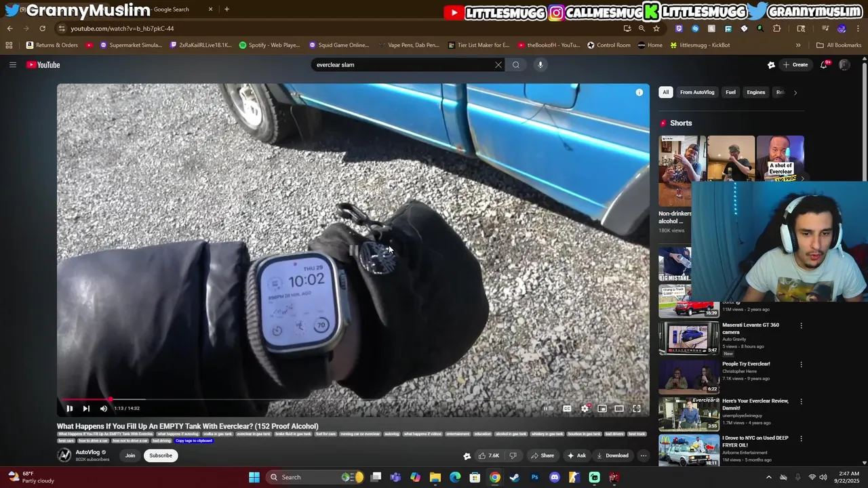Toggle closed captions (CC) on the player
The image size is (868, 488).
pos(567,408)
